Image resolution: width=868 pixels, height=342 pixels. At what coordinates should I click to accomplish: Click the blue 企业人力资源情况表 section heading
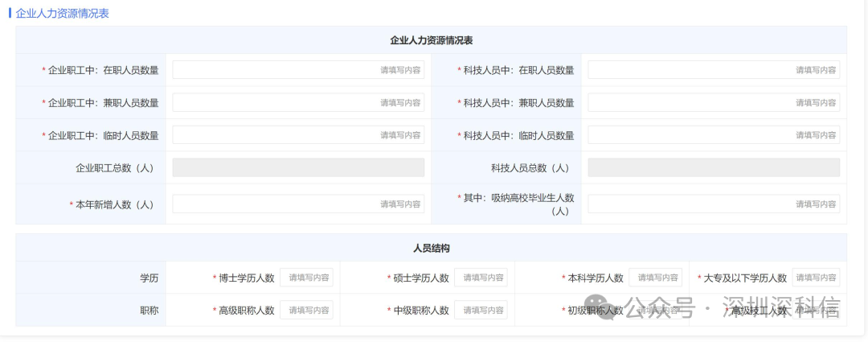click(x=62, y=14)
